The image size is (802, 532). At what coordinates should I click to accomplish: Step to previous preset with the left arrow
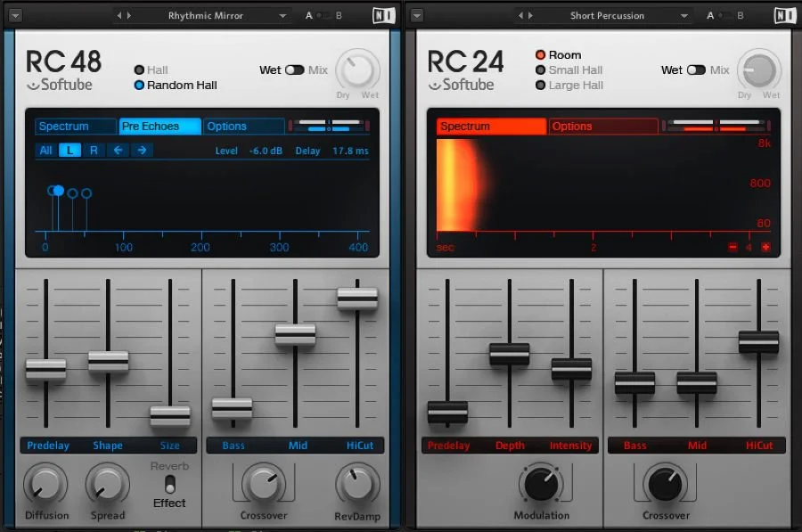coord(120,14)
